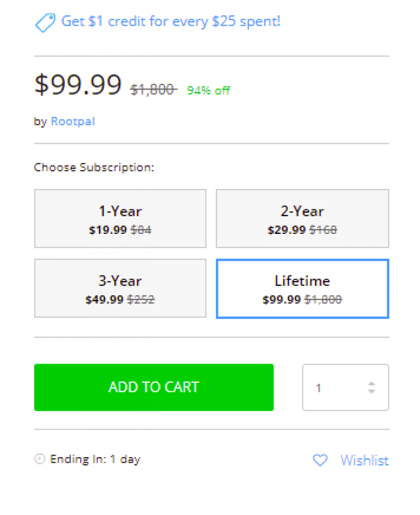Screen dimensions: 420x515
Task: Click the crossed-out $252 price in 3-Year
Action: coord(141,299)
